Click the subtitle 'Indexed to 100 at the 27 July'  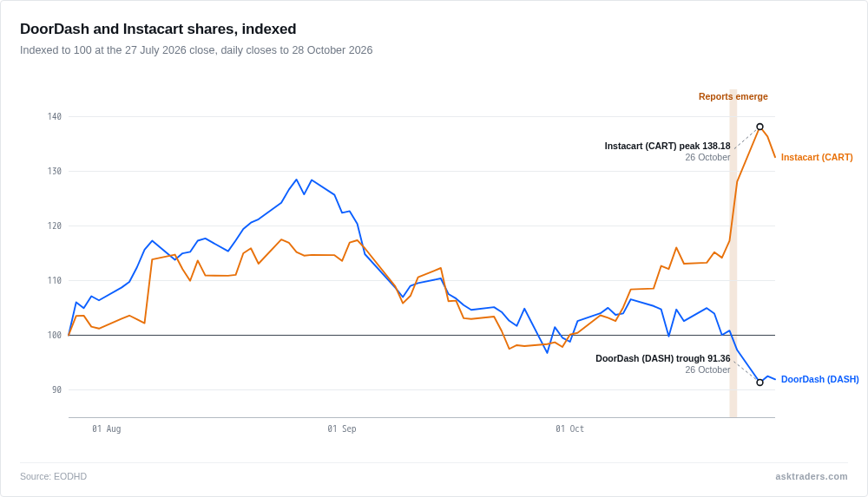pyautogui.click(x=196, y=50)
